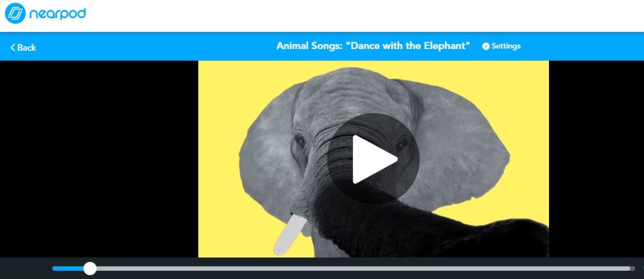Click the Back chevron arrow
644x279 pixels.
[x=13, y=48]
